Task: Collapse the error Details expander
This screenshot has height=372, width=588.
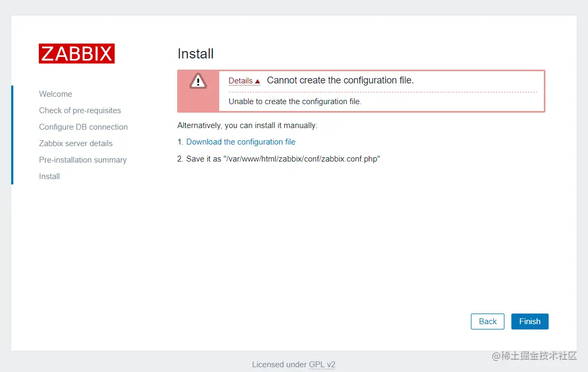Action: click(x=244, y=81)
